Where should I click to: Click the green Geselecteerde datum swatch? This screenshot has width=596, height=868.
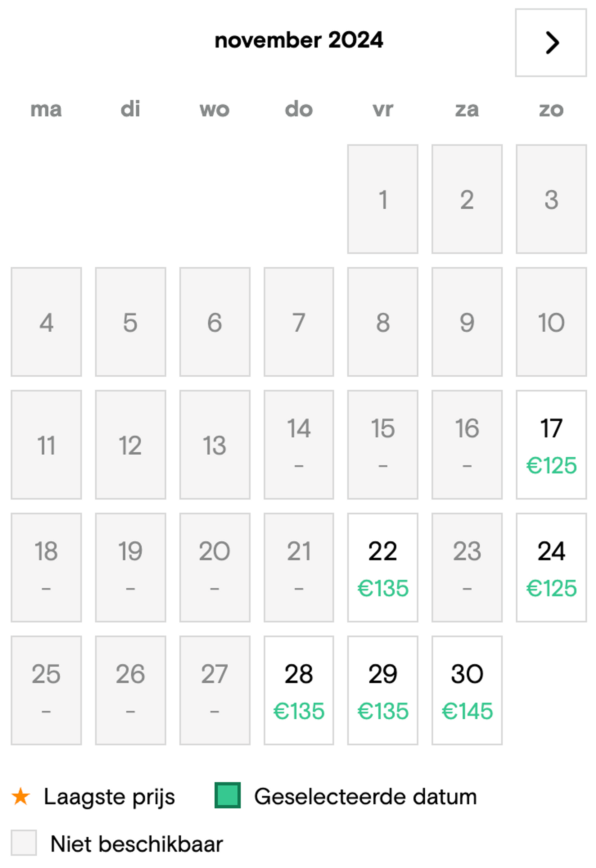(227, 795)
